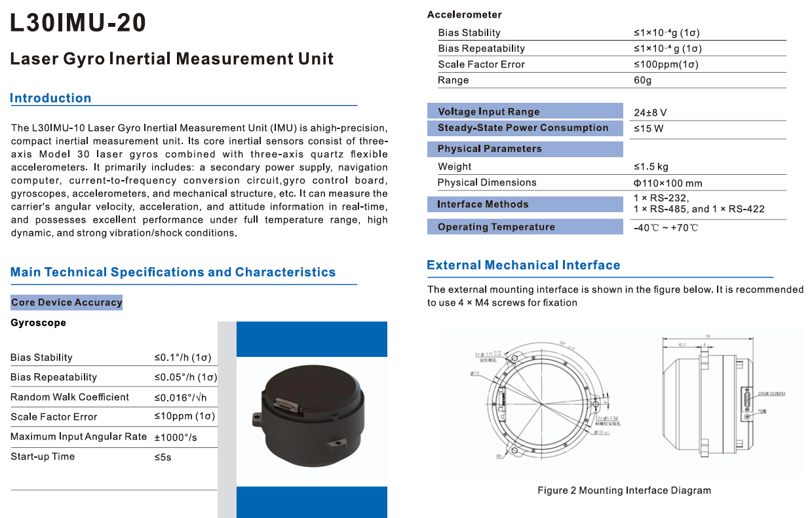Select the 60g range value

point(643,81)
